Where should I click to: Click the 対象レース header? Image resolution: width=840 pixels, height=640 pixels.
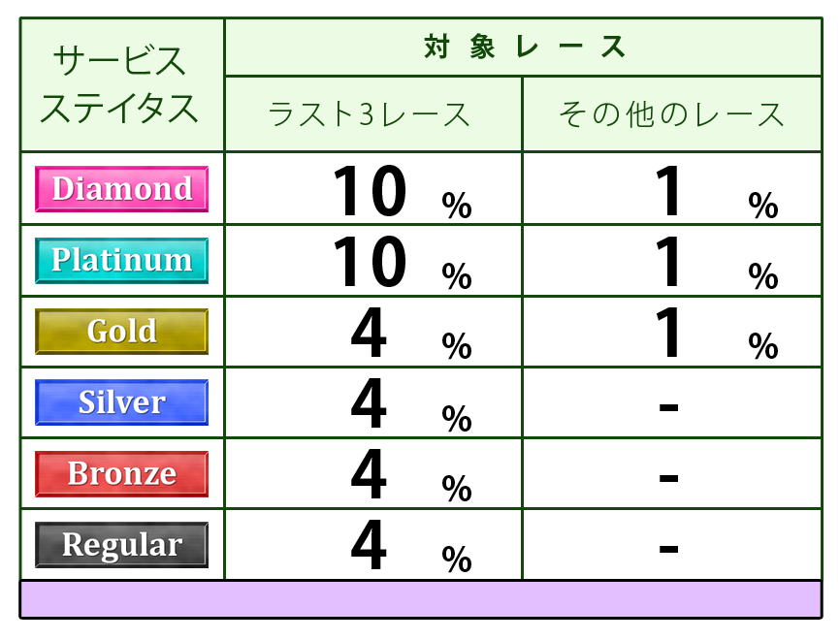coord(524,47)
